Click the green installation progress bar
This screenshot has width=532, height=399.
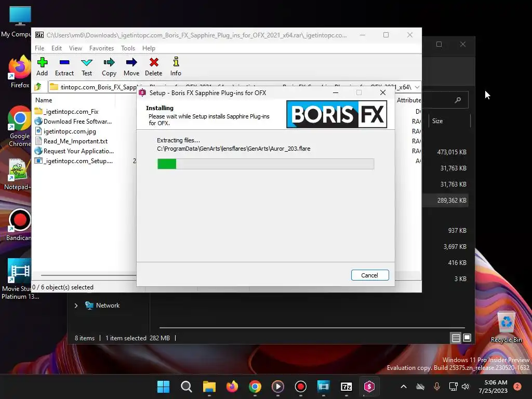click(265, 164)
